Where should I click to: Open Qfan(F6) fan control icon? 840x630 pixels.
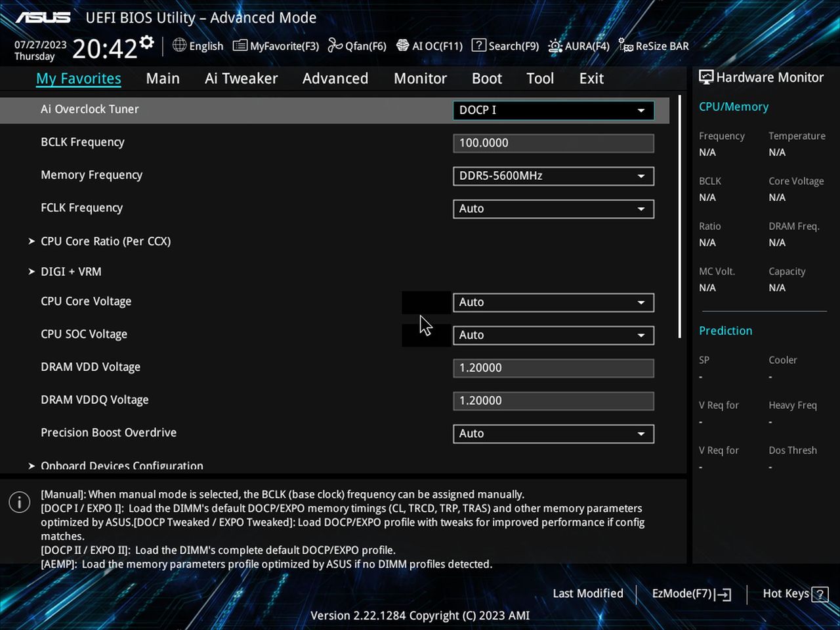coord(335,45)
